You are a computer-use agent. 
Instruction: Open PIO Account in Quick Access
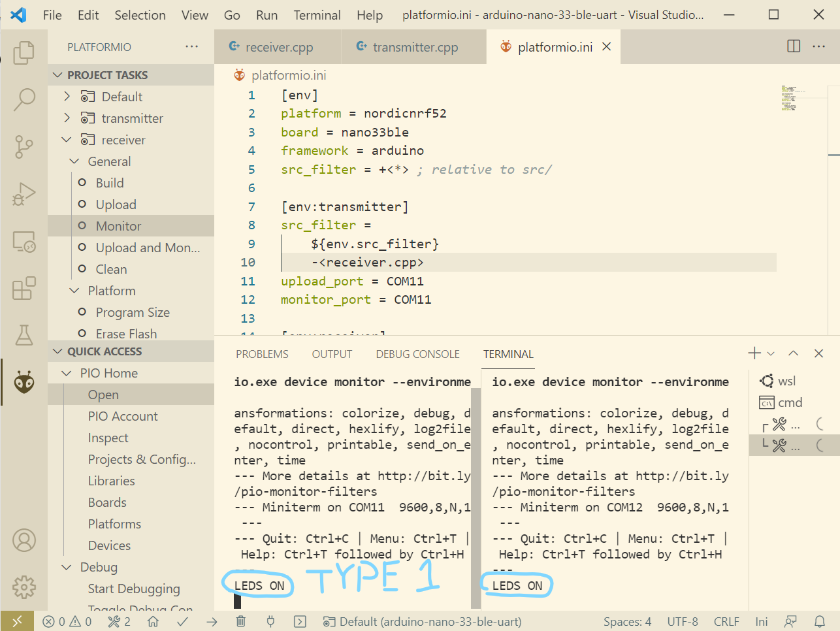coord(131,416)
